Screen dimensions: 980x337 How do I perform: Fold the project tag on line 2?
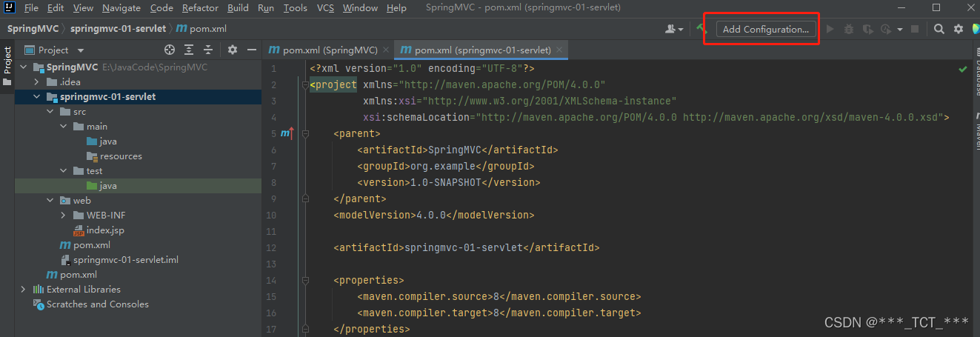pyautogui.click(x=304, y=84)
